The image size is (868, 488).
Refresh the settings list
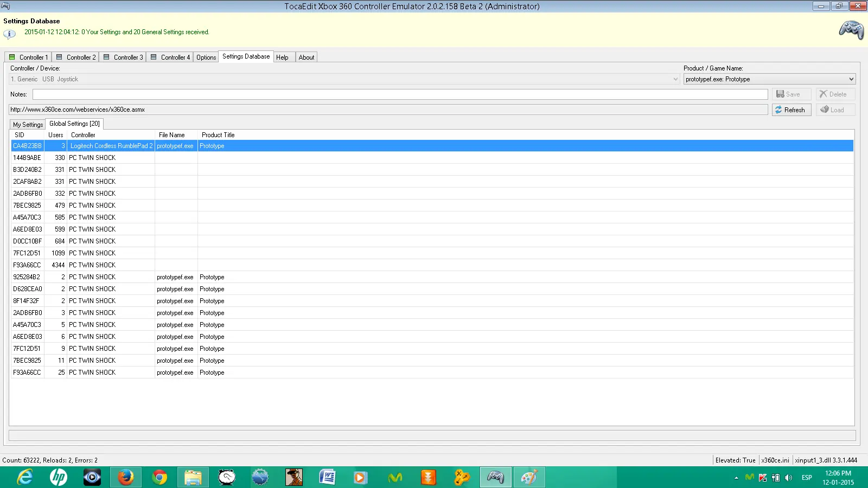[x=792, y=110]
